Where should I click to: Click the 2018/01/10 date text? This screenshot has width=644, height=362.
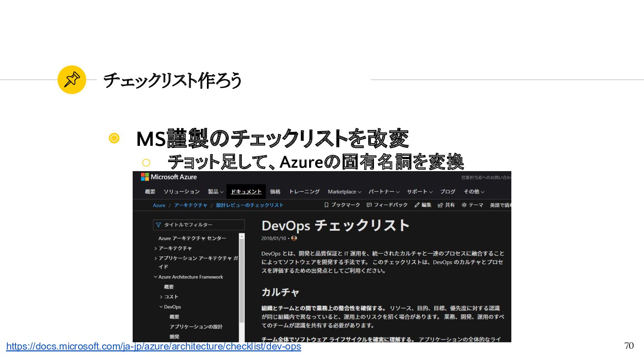[273, 238]
